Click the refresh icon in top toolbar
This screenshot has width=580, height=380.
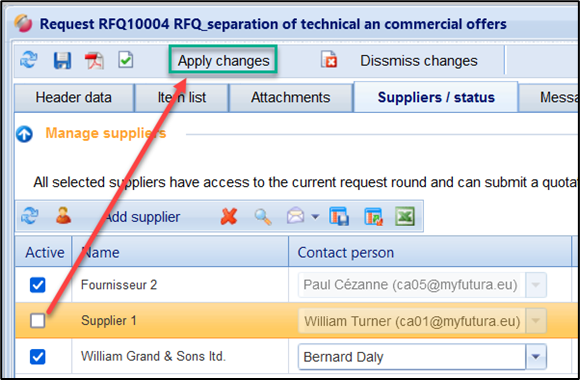point(29,60)
